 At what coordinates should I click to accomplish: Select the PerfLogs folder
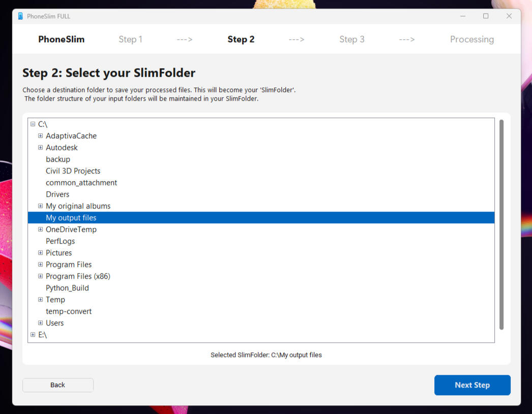pyautogui.click(x=61, y=241)
